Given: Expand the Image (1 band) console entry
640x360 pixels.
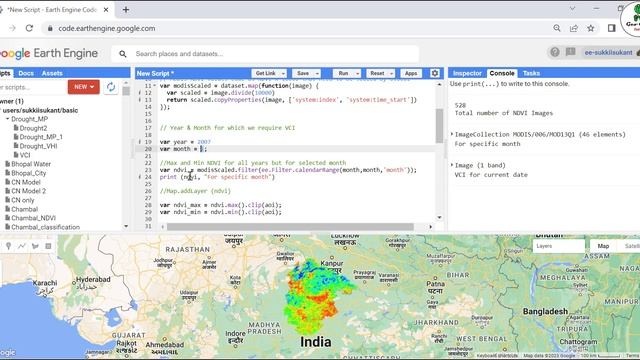Looking at the screenshot, I should pos(452,165).
